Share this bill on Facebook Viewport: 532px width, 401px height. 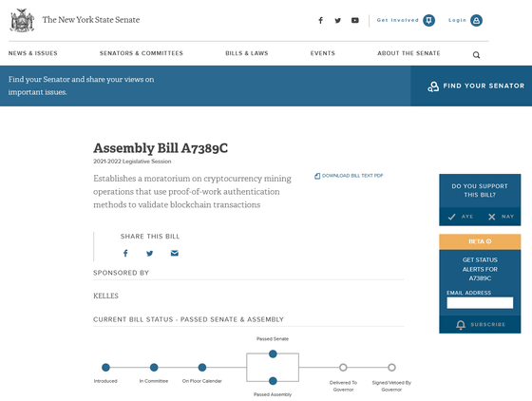click(x=125, y=253)
